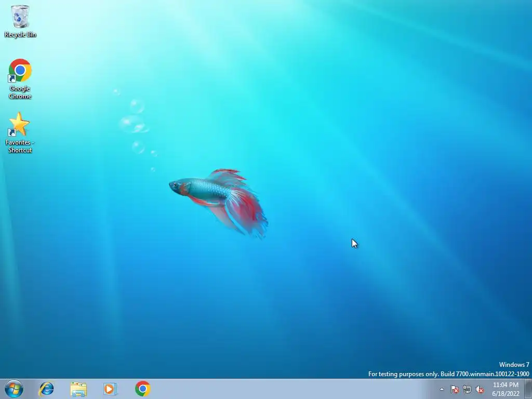Open the clock showing 11:04 PM
The image size is (532, 399).
[x=506, y=389]
